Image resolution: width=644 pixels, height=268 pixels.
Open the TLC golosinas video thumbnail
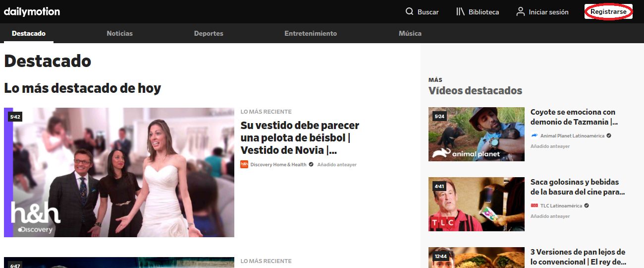476,204
